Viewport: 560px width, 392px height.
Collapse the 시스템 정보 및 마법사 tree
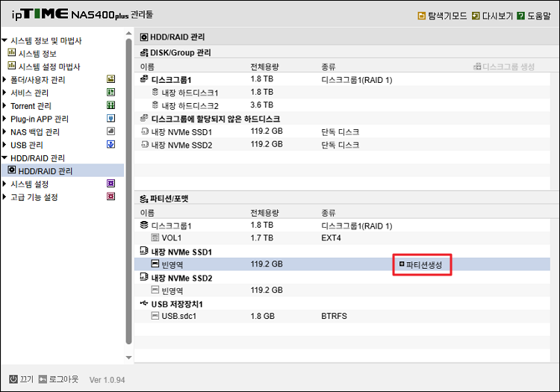pos(4,41)
